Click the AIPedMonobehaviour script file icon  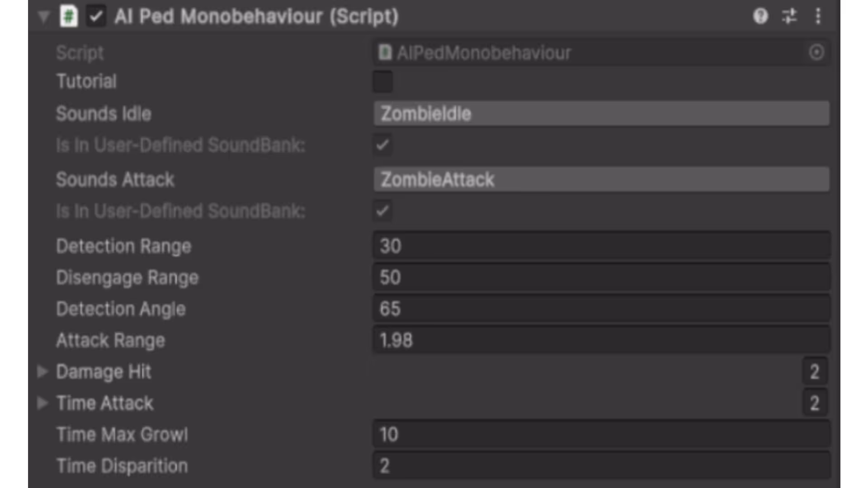(x=385, y=53)
